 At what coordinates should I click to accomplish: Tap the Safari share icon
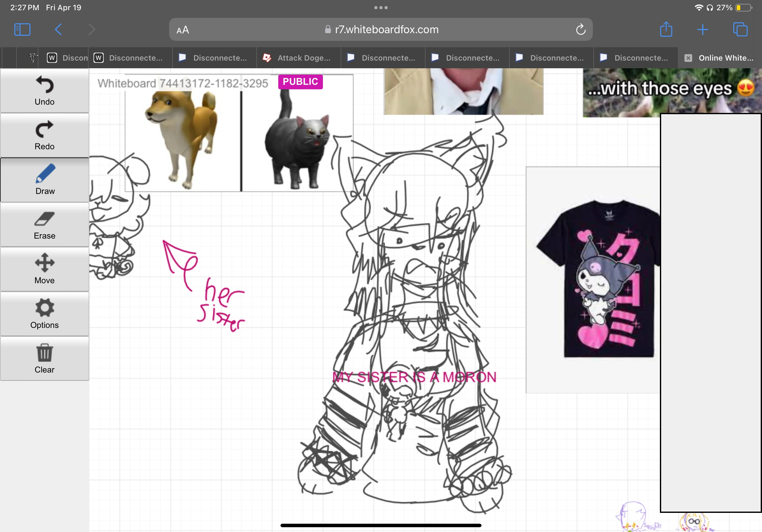tap(666, 30)
